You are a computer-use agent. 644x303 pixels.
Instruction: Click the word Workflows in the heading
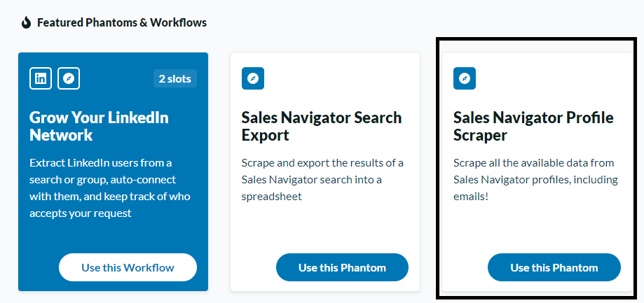click(x=178, y=22)
